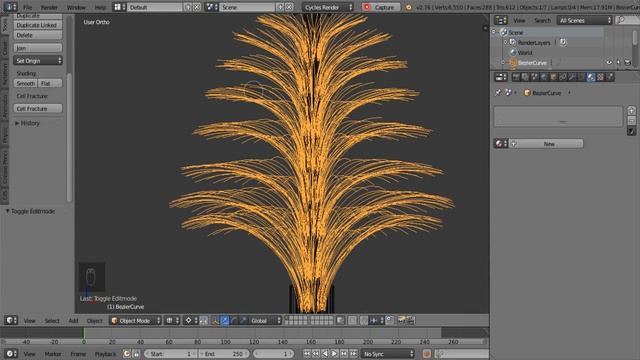Open the 3D View editor type icon
The height and width of the screenshot is (360, 640).
pyautogui.click(x=11, y=320)
